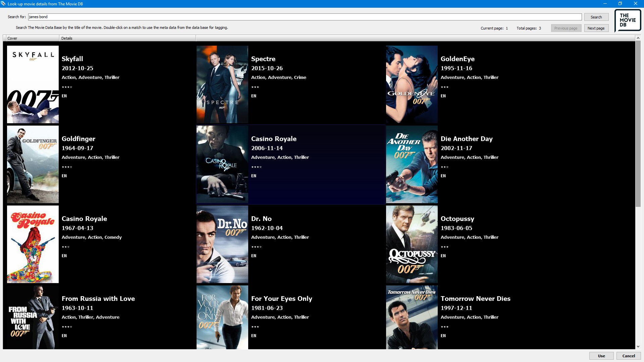
Task: Click the Search button
Action: tap(596, 17)
